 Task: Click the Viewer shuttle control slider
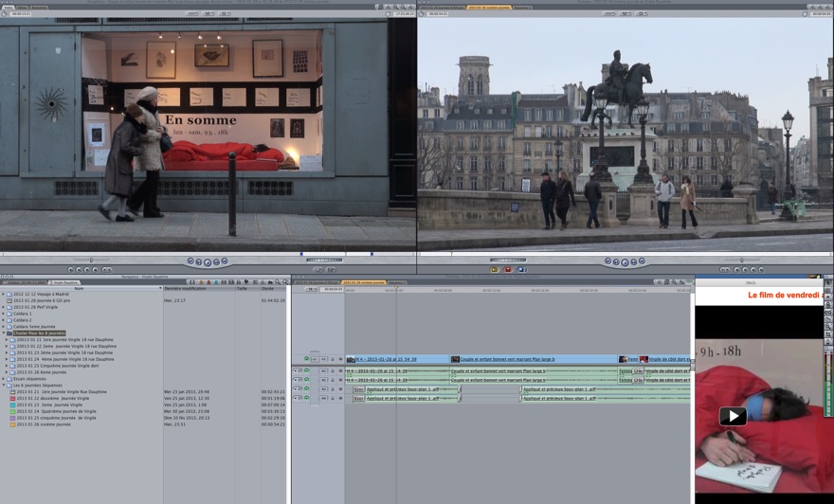[92, 260]
